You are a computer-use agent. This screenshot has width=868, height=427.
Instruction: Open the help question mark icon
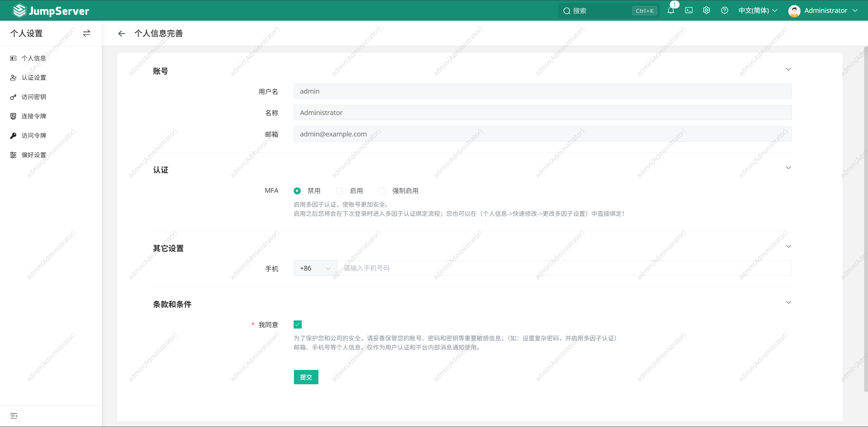[725, 11]
